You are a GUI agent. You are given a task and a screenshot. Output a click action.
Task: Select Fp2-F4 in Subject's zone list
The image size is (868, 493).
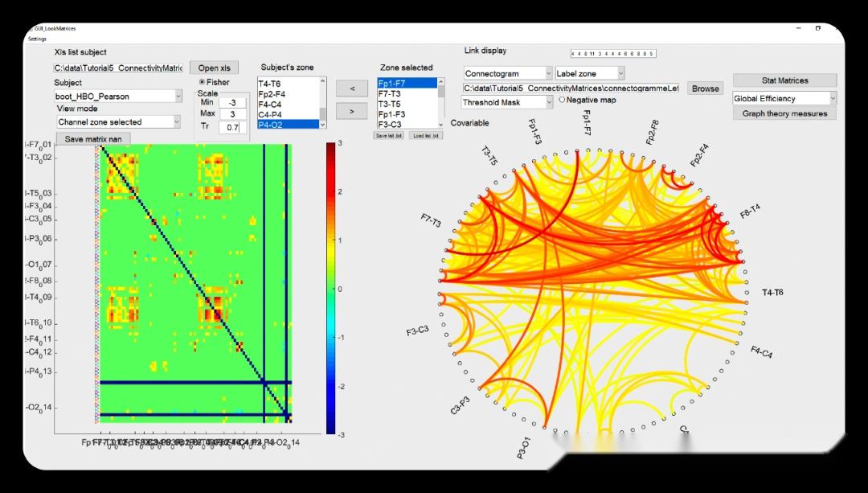click(288, 94)
